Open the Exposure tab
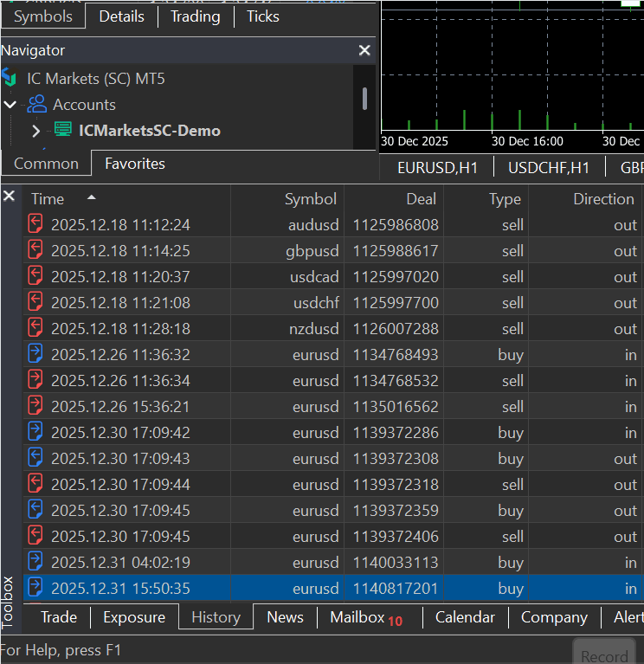 [x=134, y=617]
